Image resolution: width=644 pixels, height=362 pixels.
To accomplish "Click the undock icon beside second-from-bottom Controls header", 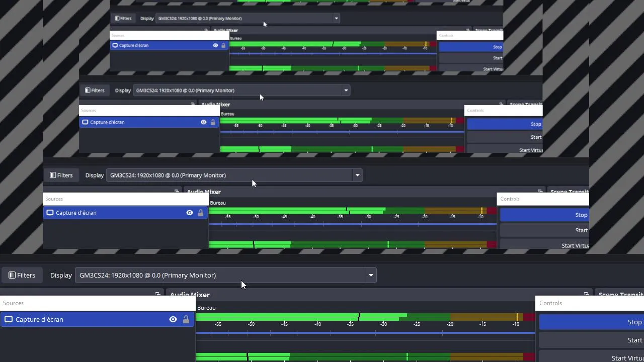I will tap(540, 192).
